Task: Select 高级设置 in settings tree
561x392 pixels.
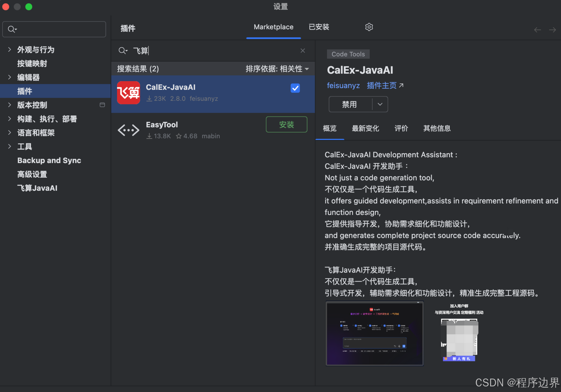Action: [32, 174]
